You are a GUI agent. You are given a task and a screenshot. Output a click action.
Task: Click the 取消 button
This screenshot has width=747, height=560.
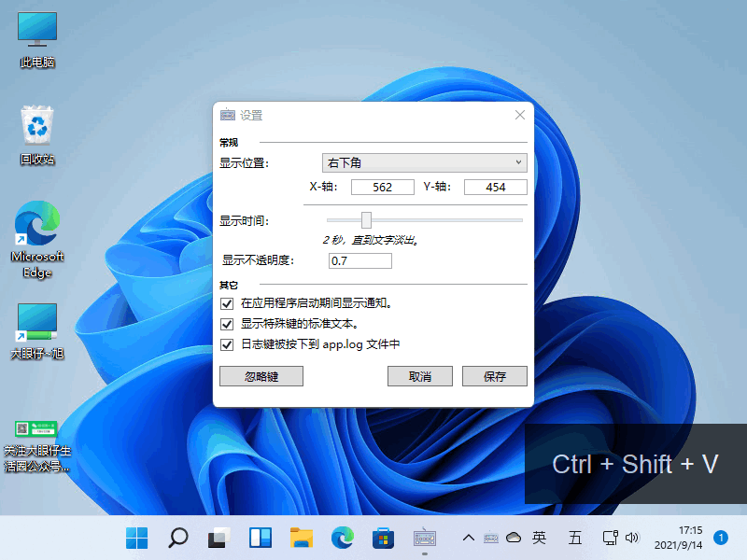click(419, 376)
